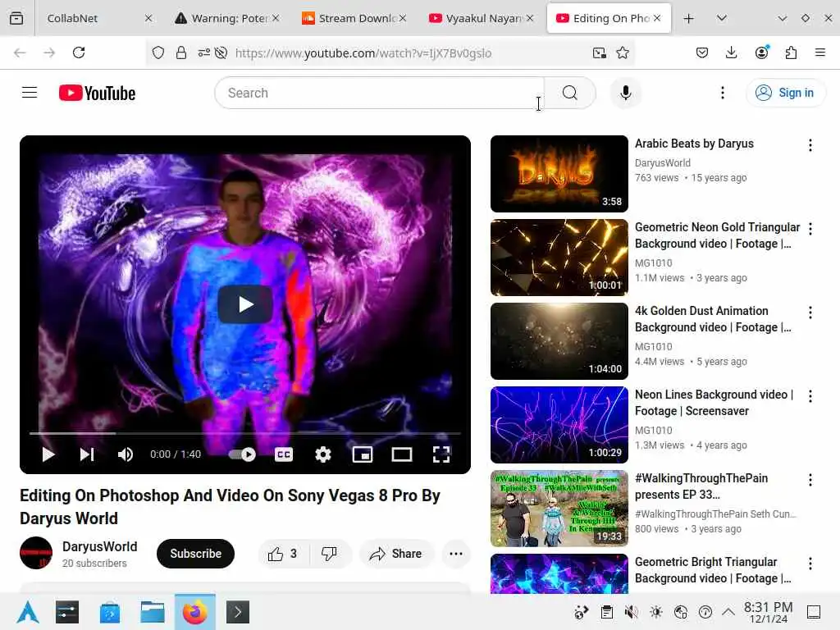This screenshot has height=630, width=840.
Task: Like the video with thumbs up
Action: point(283,554)
